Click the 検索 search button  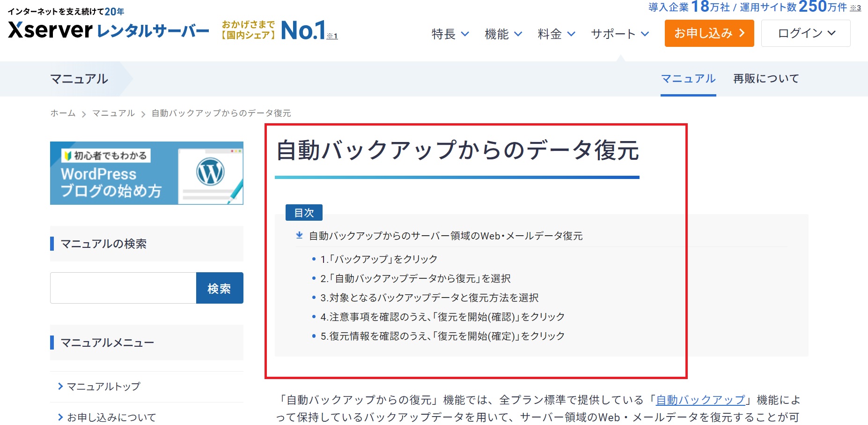[219, 288]
